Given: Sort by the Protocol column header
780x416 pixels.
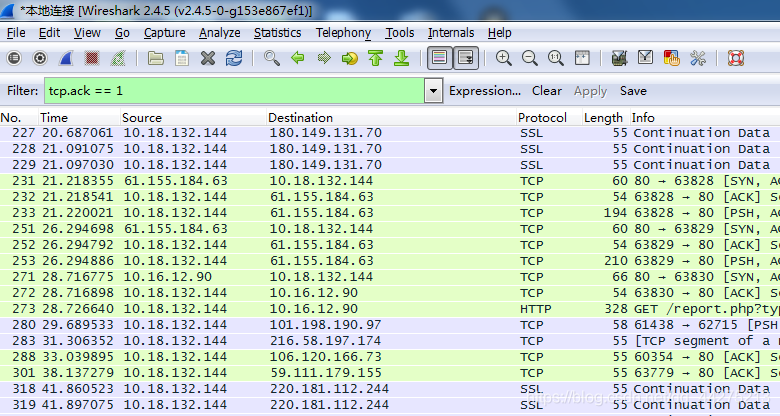Looking at the screenshot, I should 549,118.
